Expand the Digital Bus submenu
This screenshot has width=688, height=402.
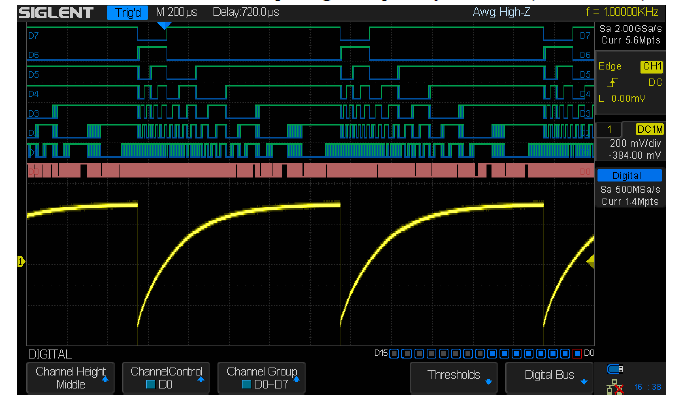[549, 378]
